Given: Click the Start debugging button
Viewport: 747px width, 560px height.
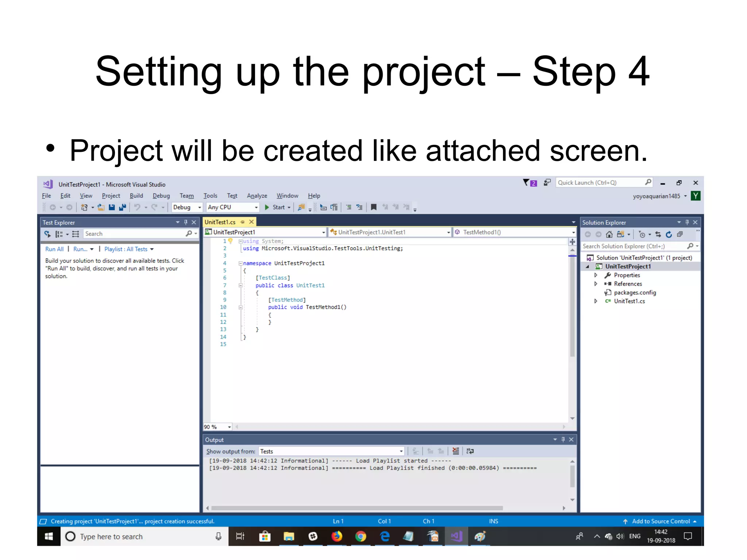Looking at the screenshot, I should click(x=275, y=207).
